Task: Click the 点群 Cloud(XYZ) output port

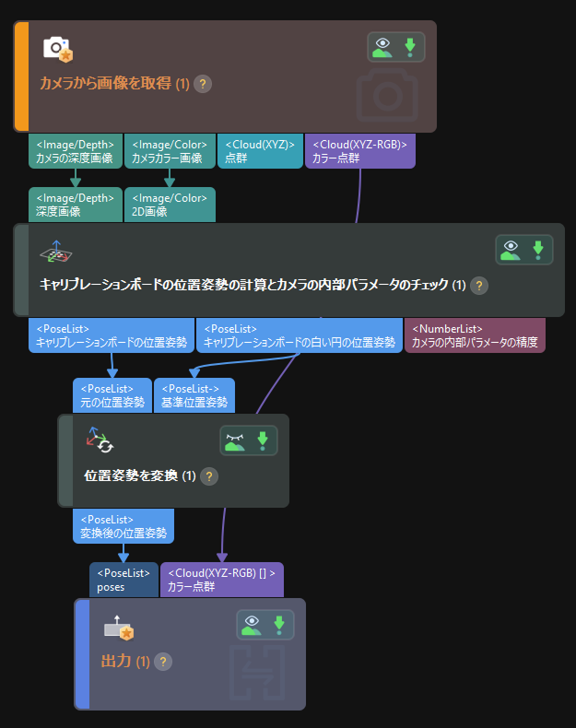Action: [260, 151]
